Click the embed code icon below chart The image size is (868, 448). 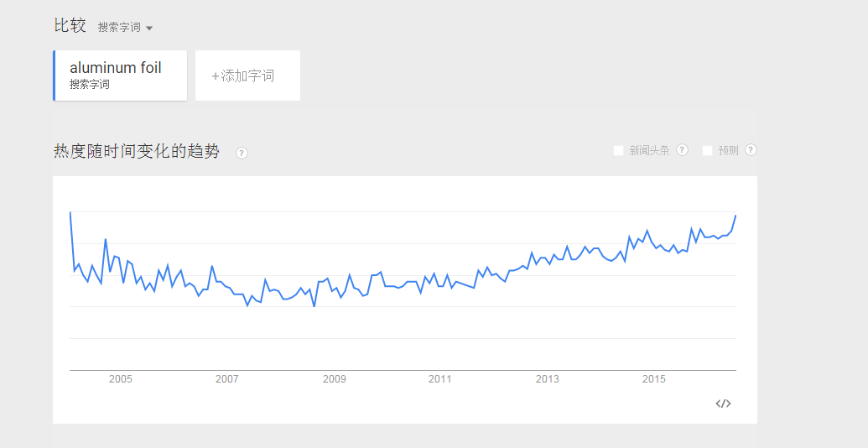(x=723, y=404)
